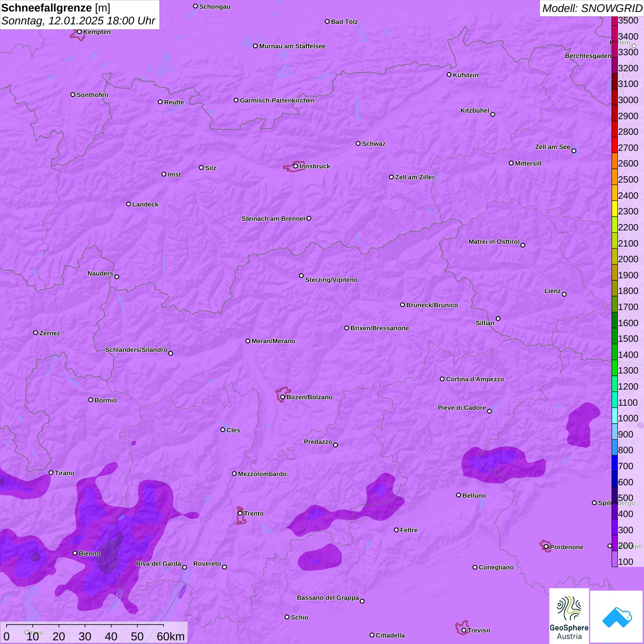Click the cyan 1000 legend swatch
The height and width of the screenshot is (644, 644).
point(615,415)
